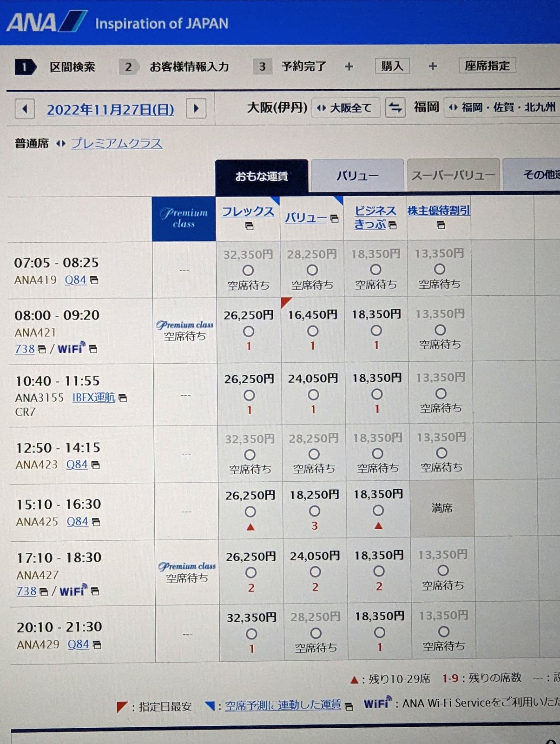Switch to その他 fare tab
This screenshot has height=744, width=560.
[x=532, y=174]
